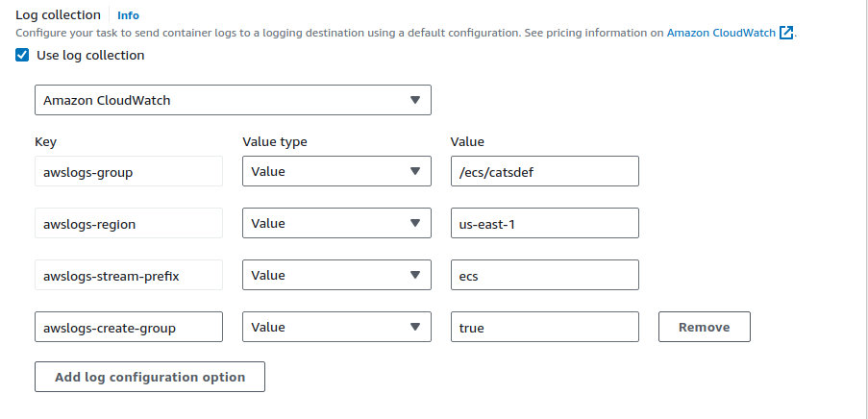Select the true value input field
868x419 pixels.
click(544, 328)
